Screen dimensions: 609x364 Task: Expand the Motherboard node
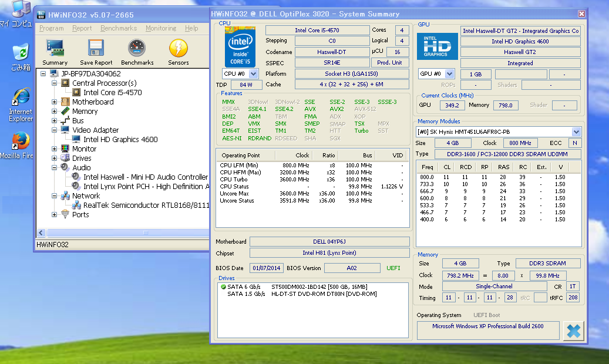(x=55, y=102)
